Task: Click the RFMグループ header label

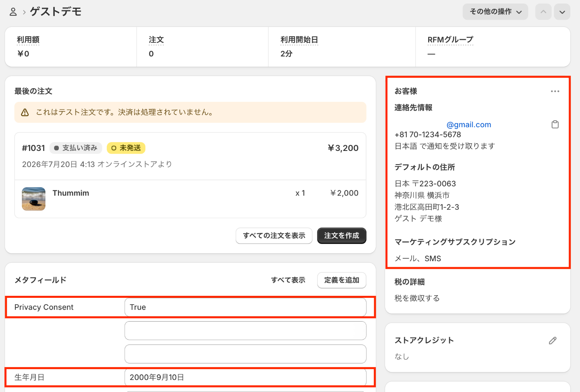Action: (450, 40)
